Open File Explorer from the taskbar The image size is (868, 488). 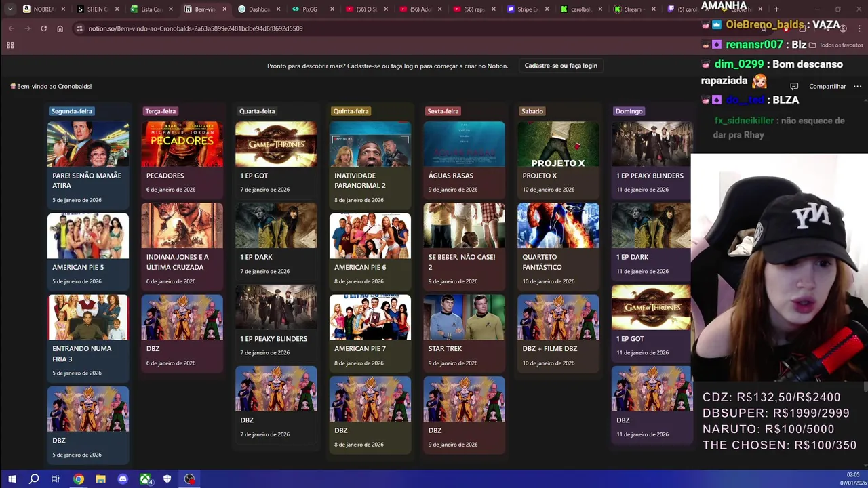coord(100,479)
